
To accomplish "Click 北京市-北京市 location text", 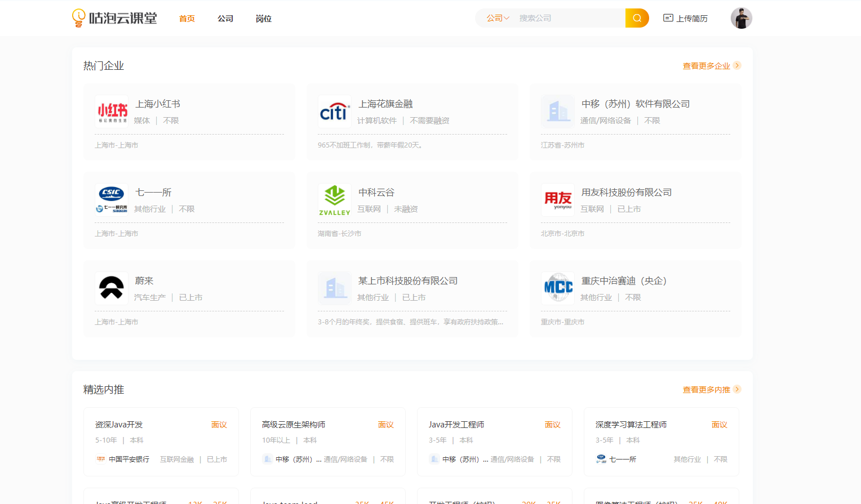I will point(562,234).
